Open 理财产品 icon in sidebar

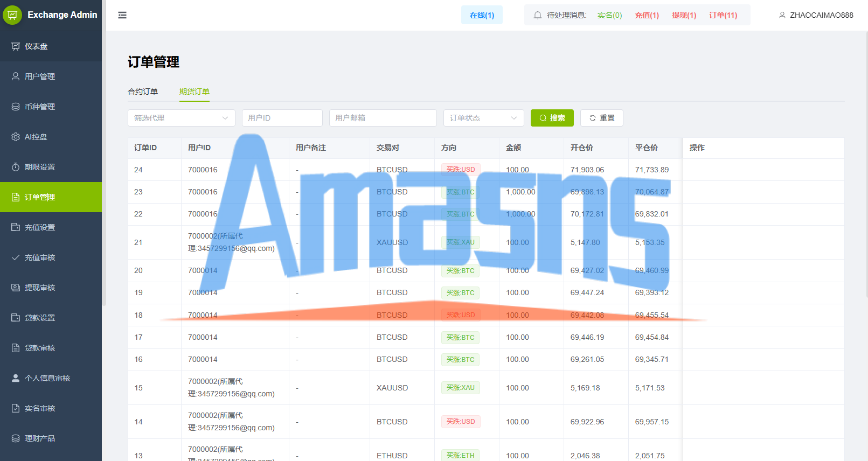tap(16, 438)
